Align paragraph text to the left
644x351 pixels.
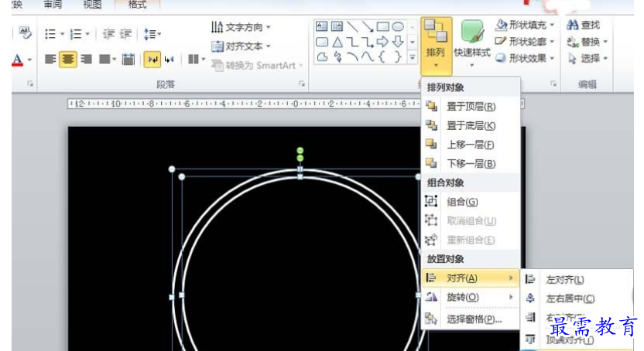click(x=50, y=60)
